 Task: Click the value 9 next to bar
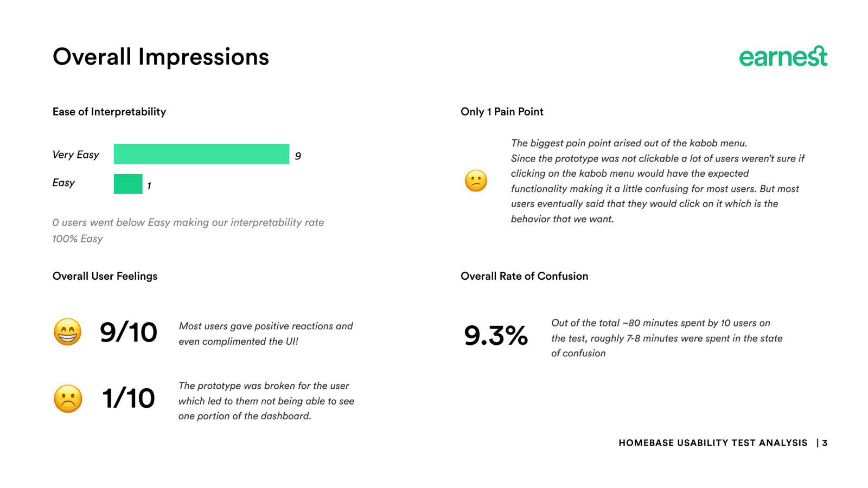[x=298, y=156]
